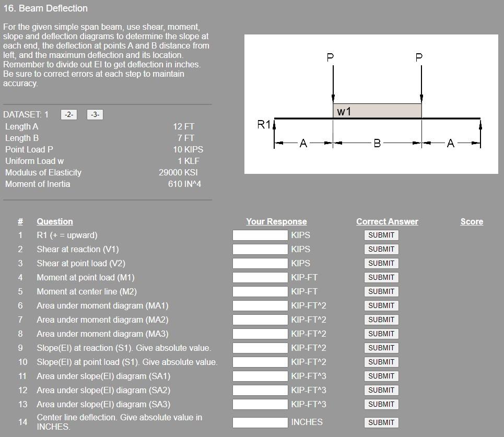This screenshot has height=437, width=504.
Task: Submit center line deflection answer
Action: pyautogui.click(x=381, y=422)
